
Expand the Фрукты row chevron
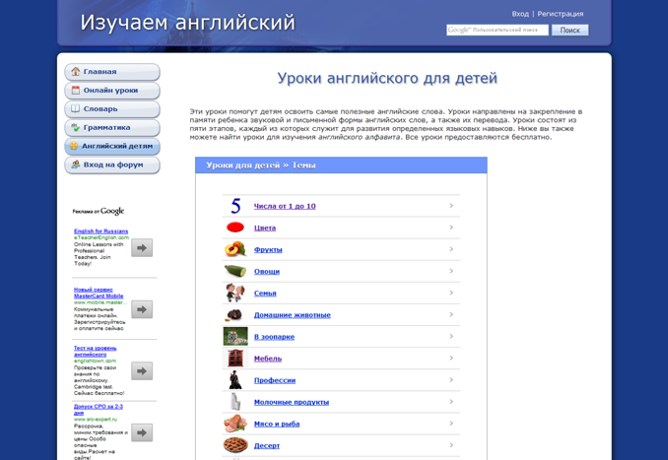point(451,249)
